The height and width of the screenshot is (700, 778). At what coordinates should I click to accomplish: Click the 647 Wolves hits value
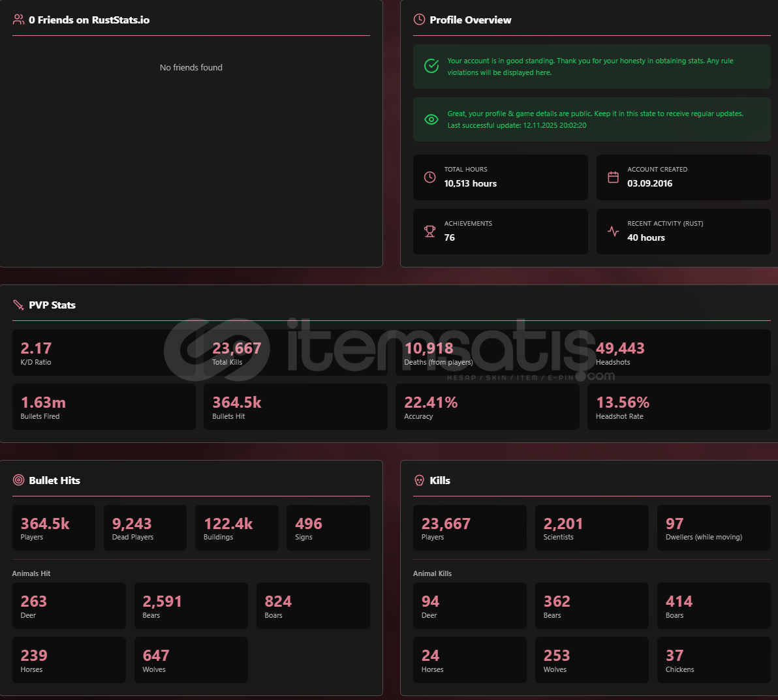click(x=156, y=656)
